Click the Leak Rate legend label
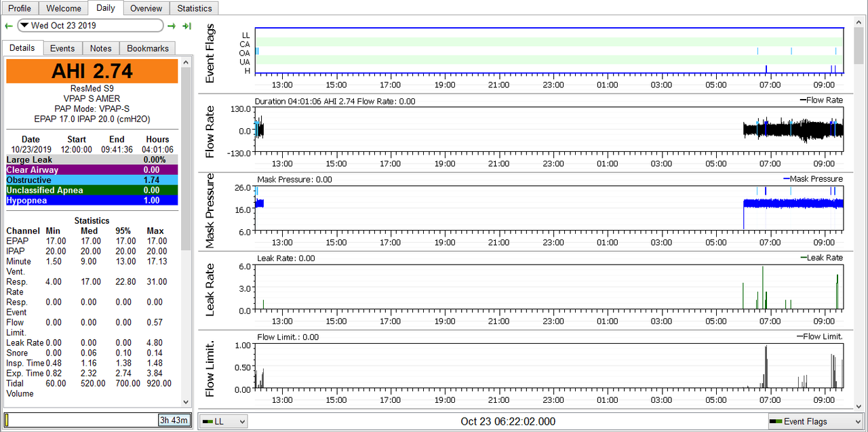868x432 pixels. tap(822, 258)
